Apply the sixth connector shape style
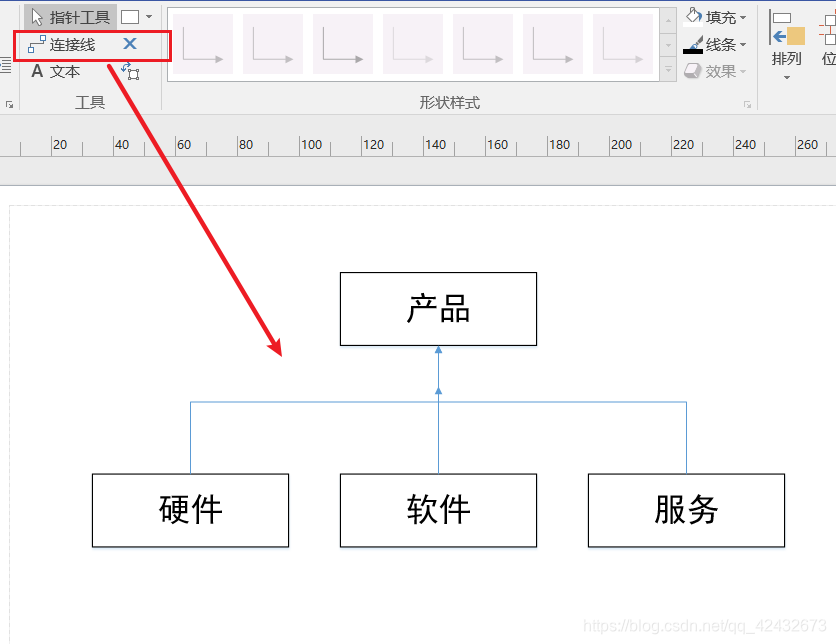Viewport: 836px width, 644px height. click(553, 44)
